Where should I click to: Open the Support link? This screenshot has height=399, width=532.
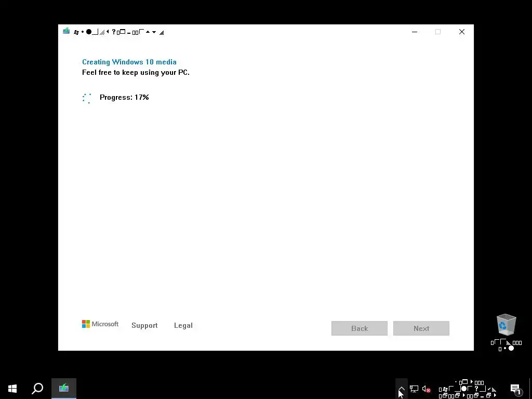(144, 325)
